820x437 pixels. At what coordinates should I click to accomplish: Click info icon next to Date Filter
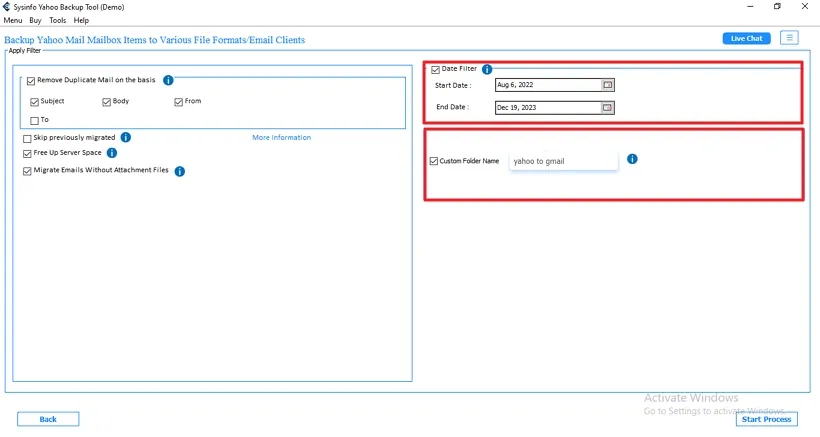pyautogui.click(x=487, y=69)
